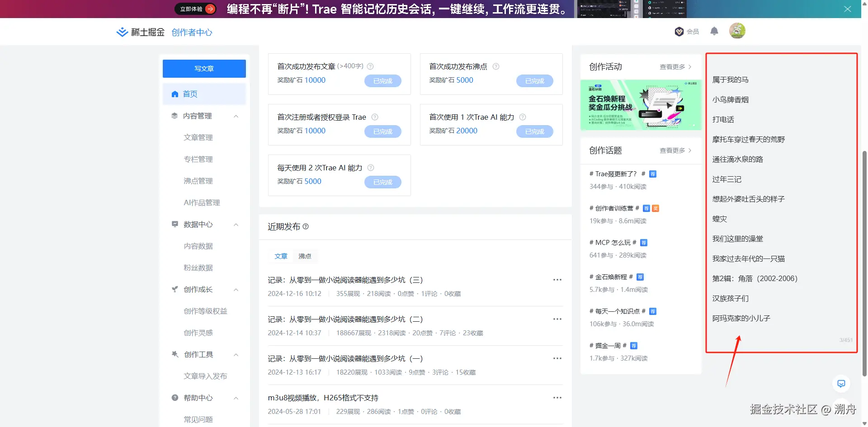Click 已完成 button for 首次成功发布文章
This screenshot has width=868, height=427.
tap(383, 81)
